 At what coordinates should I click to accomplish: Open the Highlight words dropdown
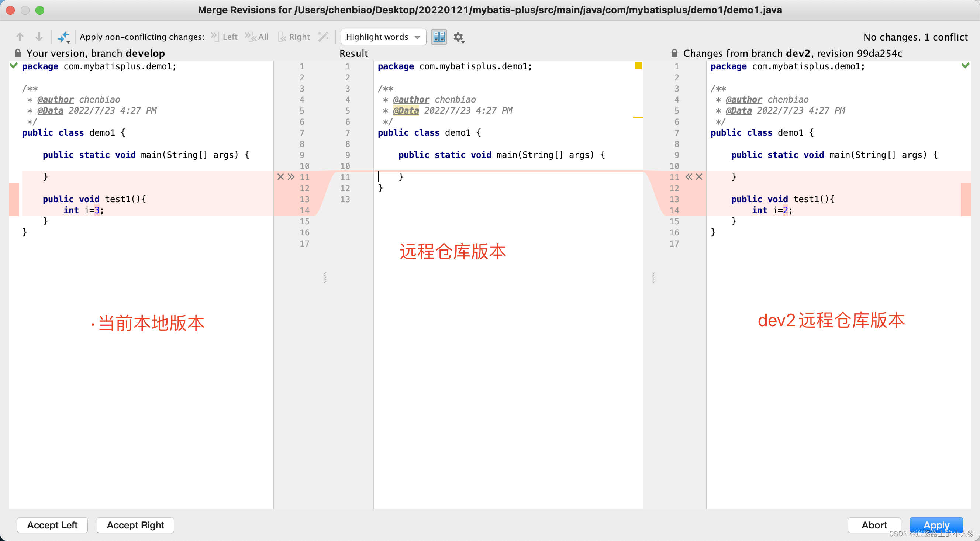tap(383, 37)
